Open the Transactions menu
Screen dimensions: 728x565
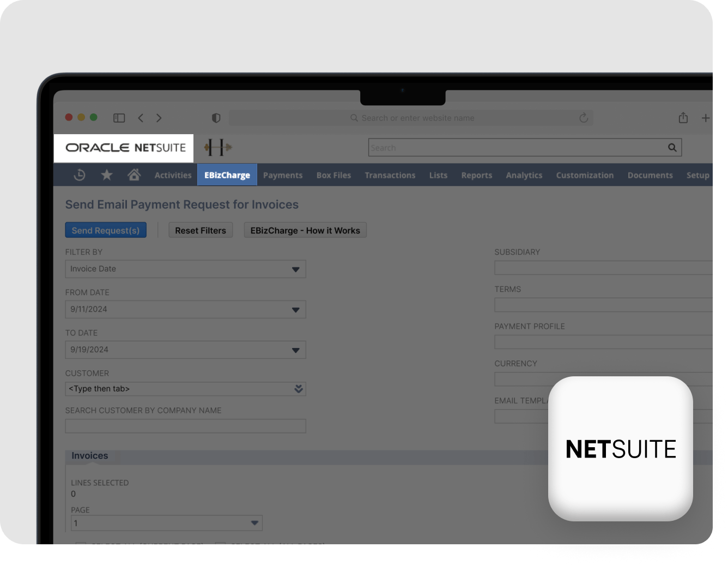(x=390, y=175)
